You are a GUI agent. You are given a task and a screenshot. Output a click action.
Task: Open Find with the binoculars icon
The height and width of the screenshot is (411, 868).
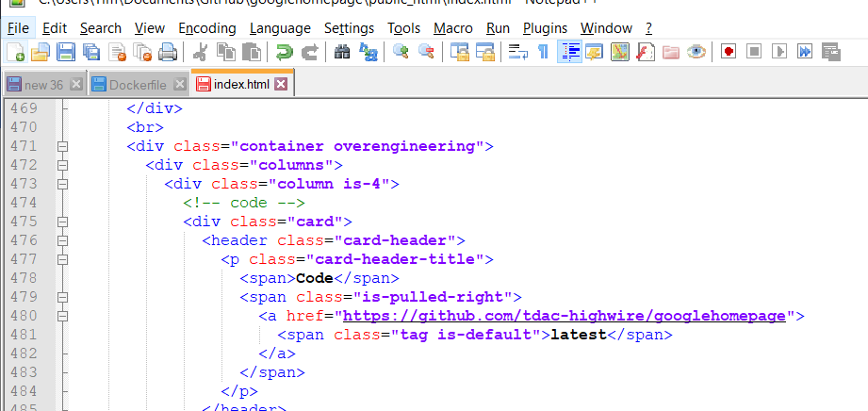[x=342, y=52]
